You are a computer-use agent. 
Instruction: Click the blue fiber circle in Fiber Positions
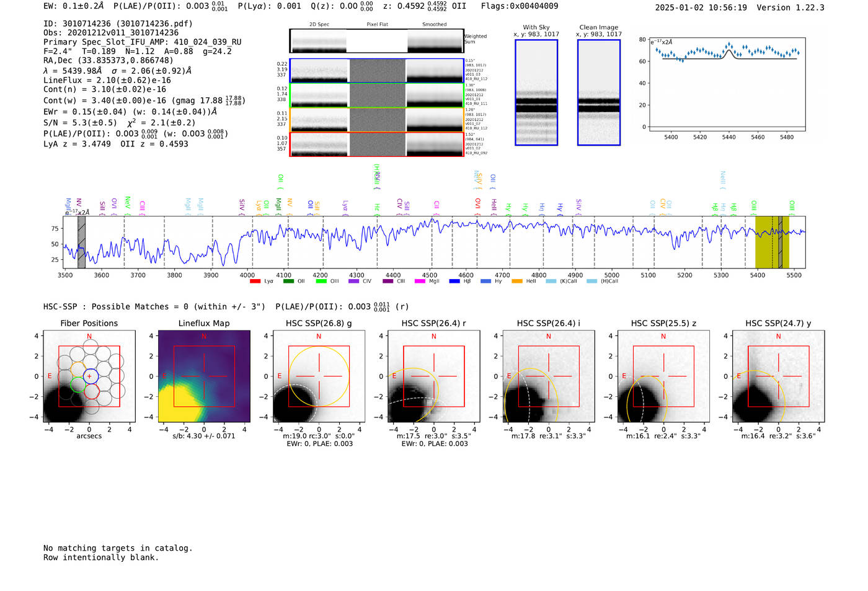tap(90, 376)
